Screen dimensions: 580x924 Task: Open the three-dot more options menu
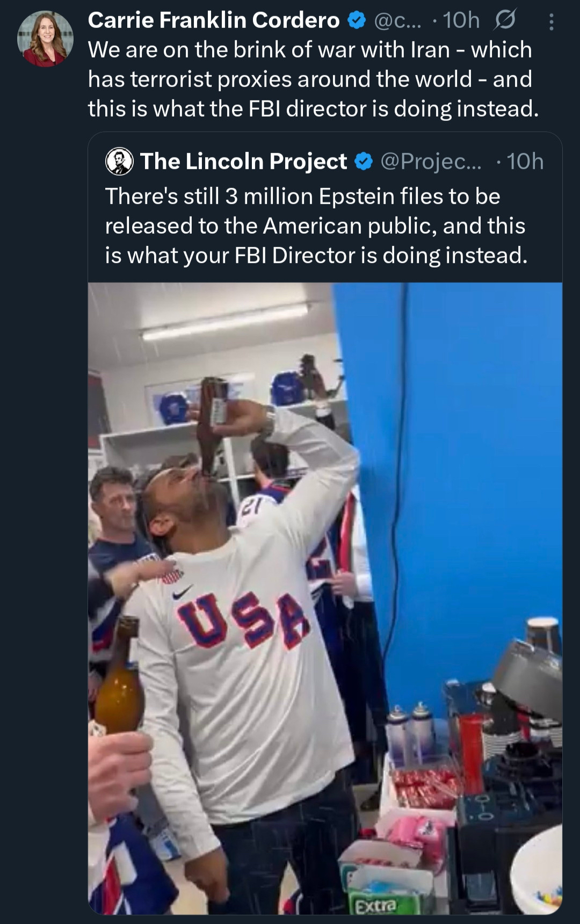[551, 21]
